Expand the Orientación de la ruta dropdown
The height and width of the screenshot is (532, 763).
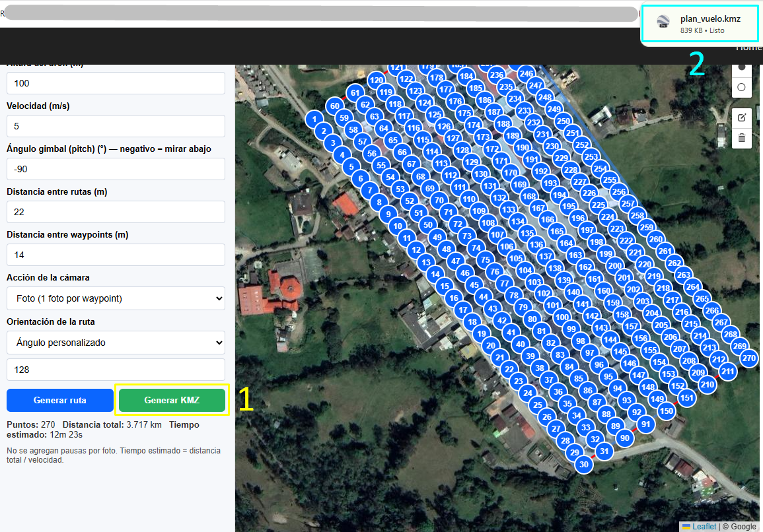(x=116, y=343)
